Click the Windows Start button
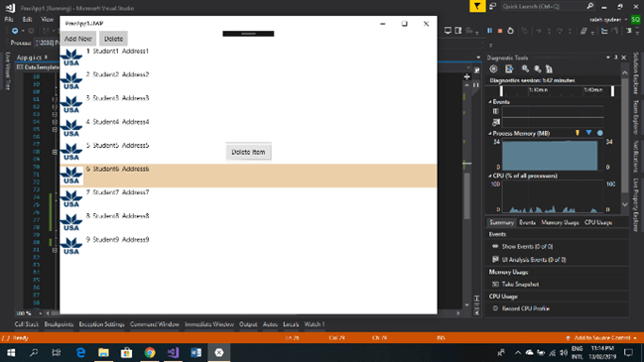Viewport: 644px width, 362px height. click(11, 352)
